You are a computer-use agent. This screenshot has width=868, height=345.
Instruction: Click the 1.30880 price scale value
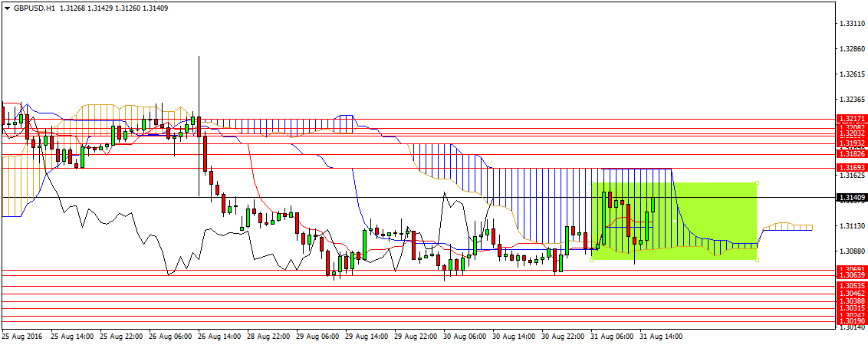[851, 251]
